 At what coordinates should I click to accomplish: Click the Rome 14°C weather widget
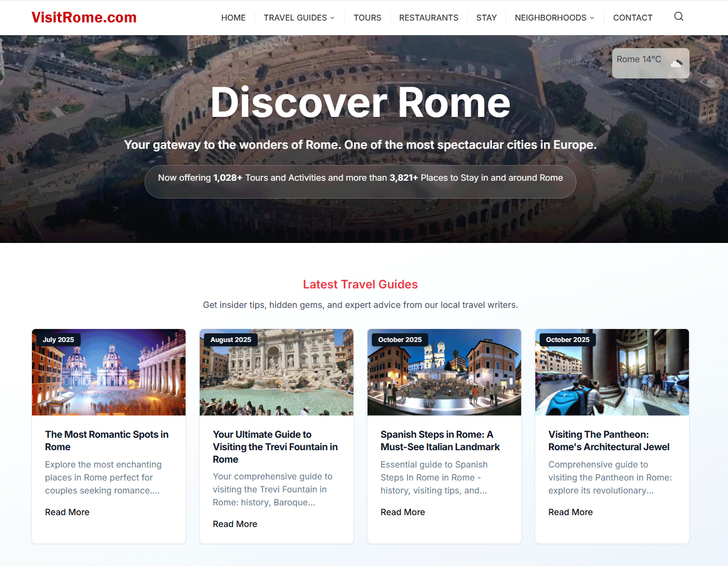coord(650,63)
